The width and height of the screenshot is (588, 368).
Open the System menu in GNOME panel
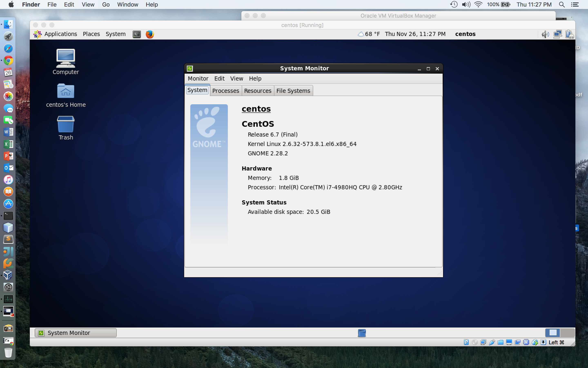click(x=116, y=34)
